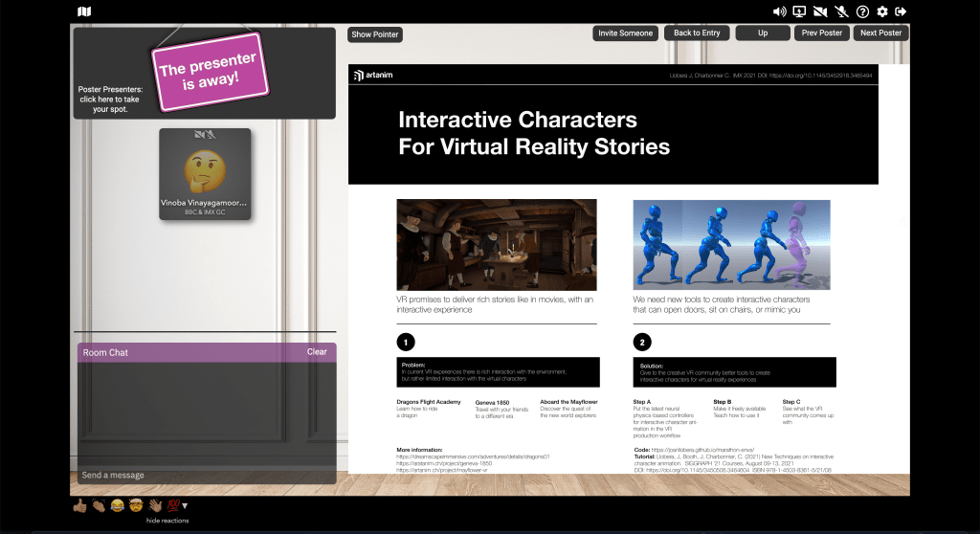Clear the Room Chat messages
Viewport: 980px width, 534px height.
point(317,352)
